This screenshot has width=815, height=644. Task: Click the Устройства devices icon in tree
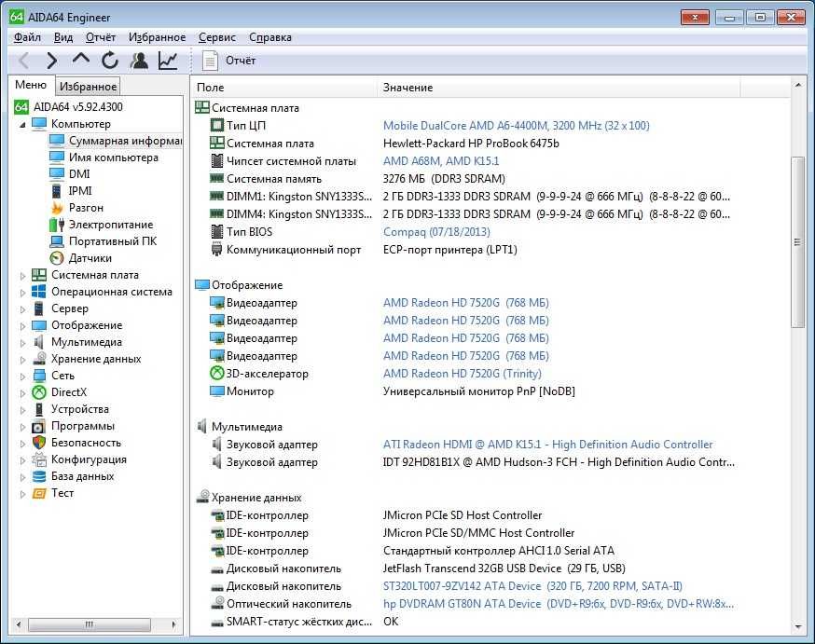point(39,409)
